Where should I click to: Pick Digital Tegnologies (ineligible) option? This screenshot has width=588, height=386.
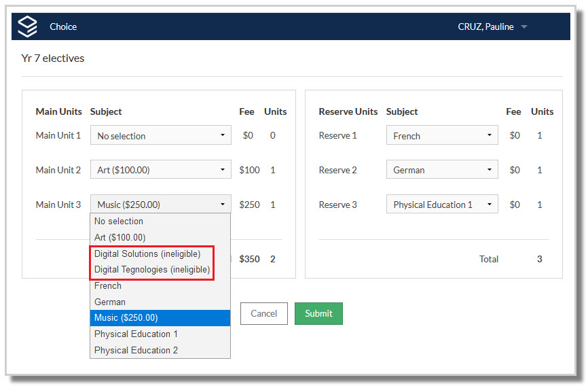click(160, 270)
